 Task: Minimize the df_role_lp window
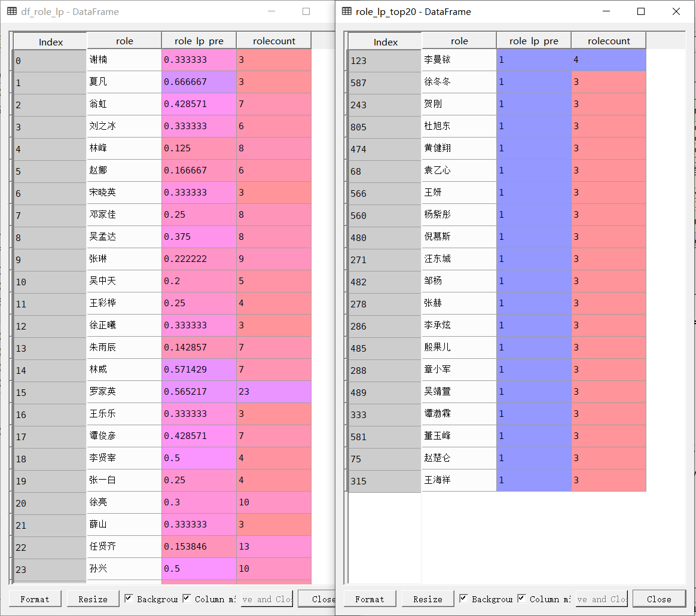271,11
